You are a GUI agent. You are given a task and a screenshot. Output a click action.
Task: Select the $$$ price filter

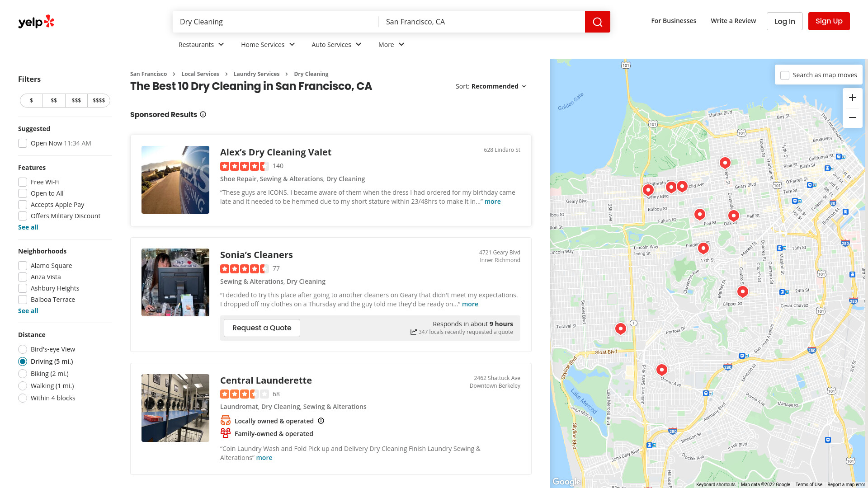(x=76, y=100)
